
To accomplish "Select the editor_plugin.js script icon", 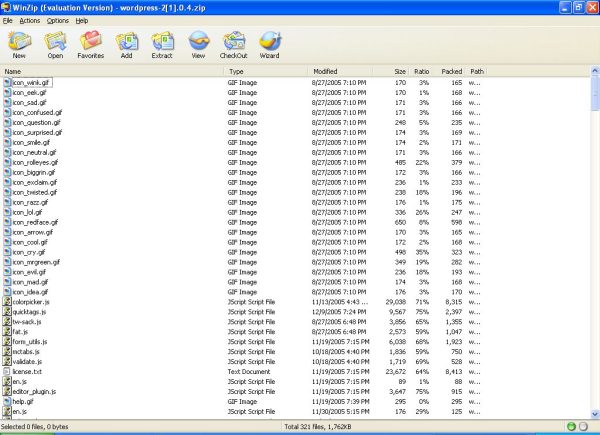I will click(7, 391).
